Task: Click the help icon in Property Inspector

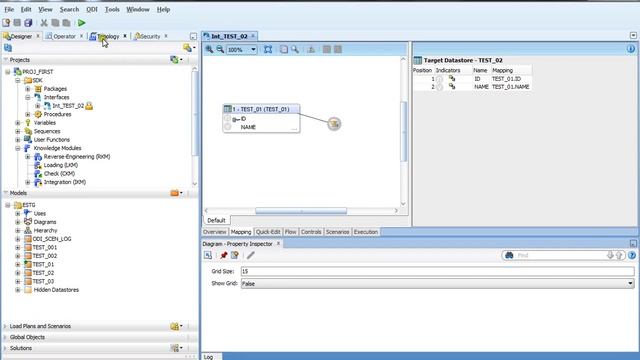Action: coord(632,255)
